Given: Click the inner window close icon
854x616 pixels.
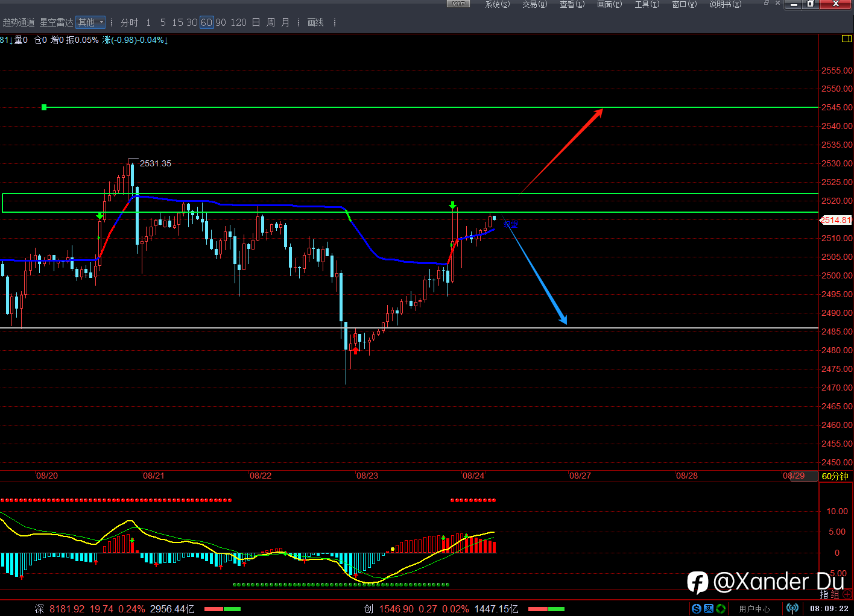Looking at the screenshot, I should point(777,3).
